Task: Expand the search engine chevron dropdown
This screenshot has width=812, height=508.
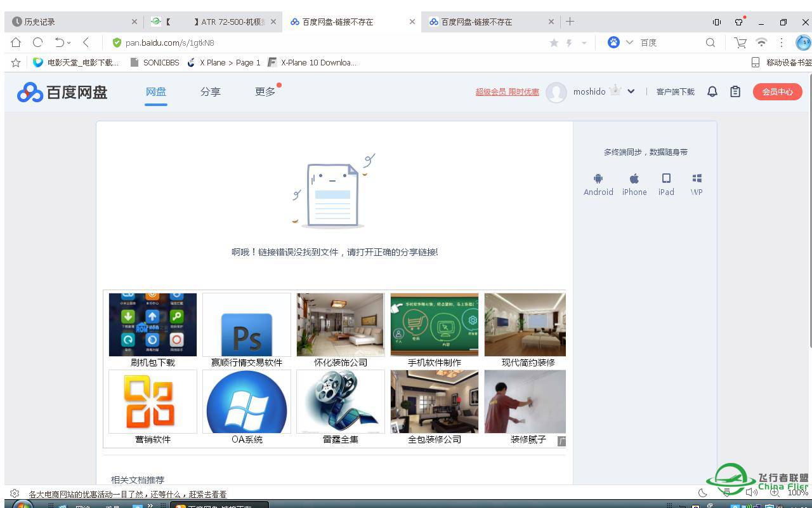Action: (x=629, y=43)
